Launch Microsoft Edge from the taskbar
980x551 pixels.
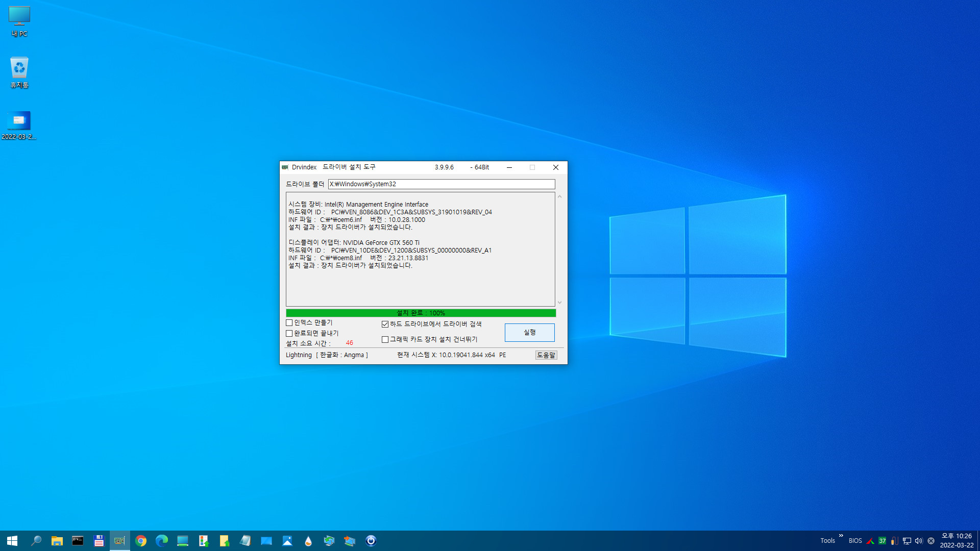click(162, 541)
